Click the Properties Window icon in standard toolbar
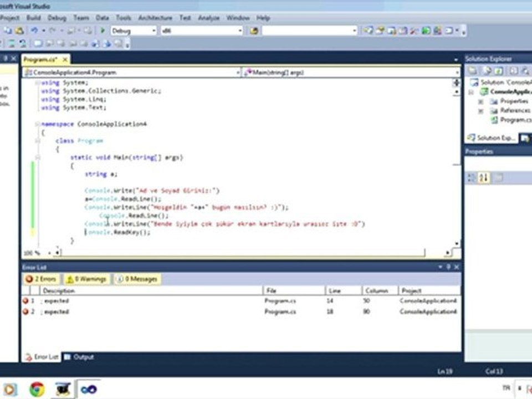 [380, 31]
